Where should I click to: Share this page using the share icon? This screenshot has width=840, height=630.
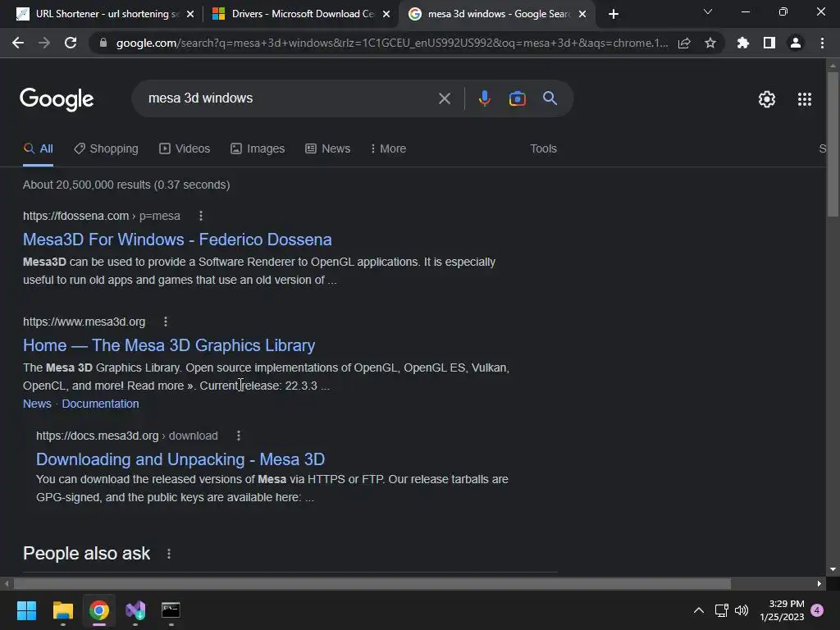tap(684, 43)
